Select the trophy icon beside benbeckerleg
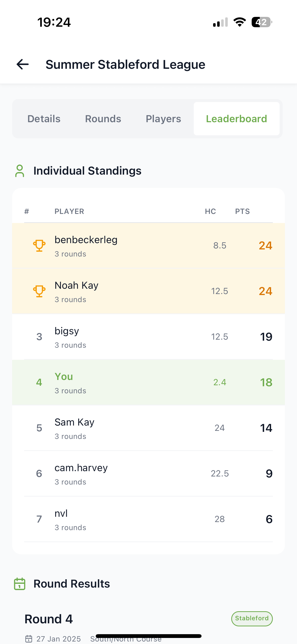Image resolution: width=297 pixels, height=644 pixels. click(39, 245)
